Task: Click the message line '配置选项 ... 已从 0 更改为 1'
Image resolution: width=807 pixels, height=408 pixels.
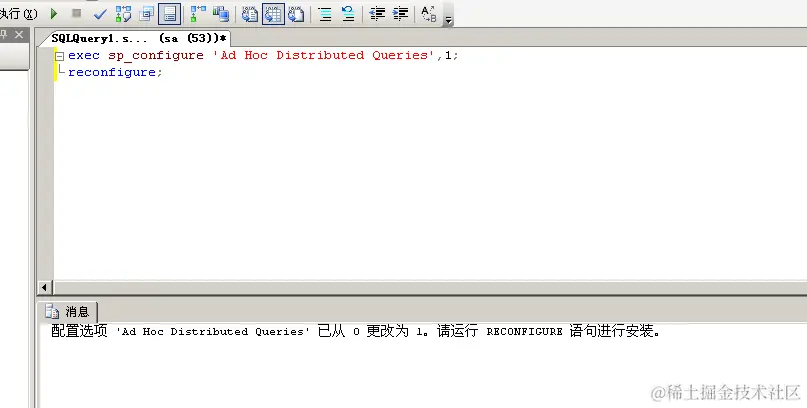Action: tap(355, 331)
